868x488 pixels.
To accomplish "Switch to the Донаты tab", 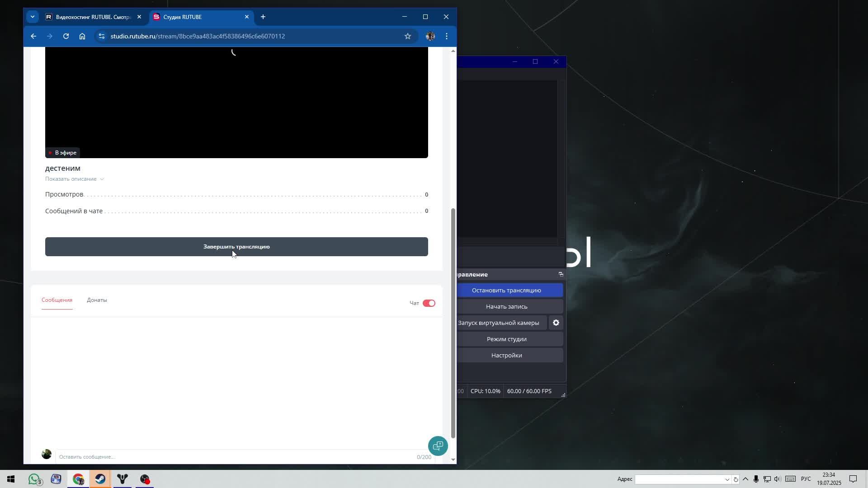I will (x=97, y=300).
